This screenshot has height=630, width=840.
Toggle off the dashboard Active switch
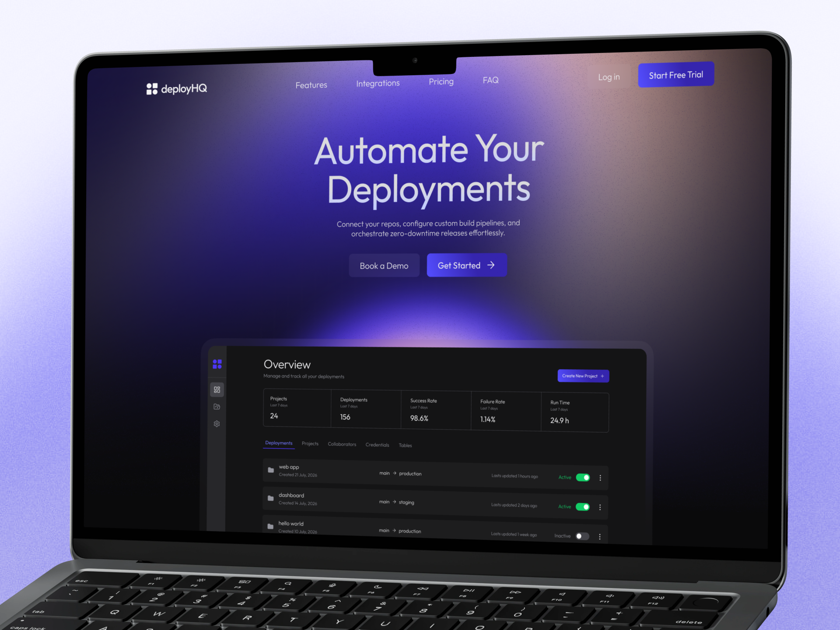pos(583,507)
